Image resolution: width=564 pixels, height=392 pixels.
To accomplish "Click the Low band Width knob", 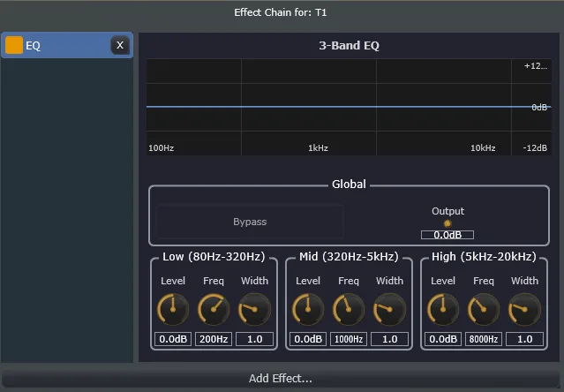I will (x=254, y=309).
